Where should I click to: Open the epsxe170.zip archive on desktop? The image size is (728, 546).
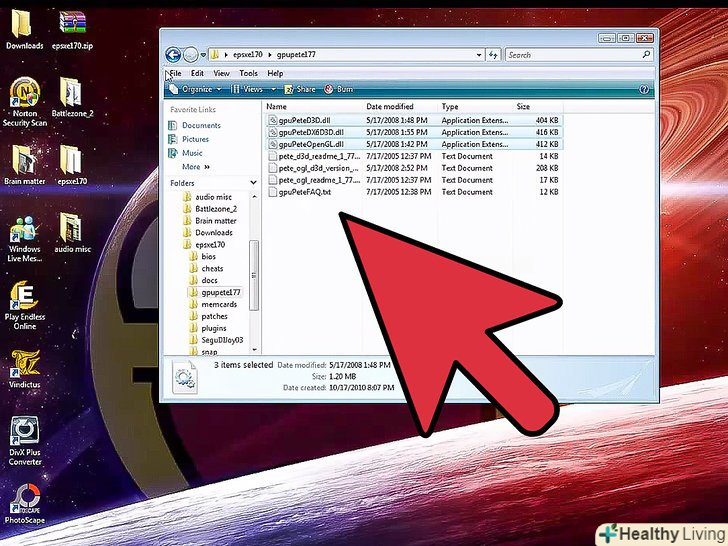tap(72, 29)
